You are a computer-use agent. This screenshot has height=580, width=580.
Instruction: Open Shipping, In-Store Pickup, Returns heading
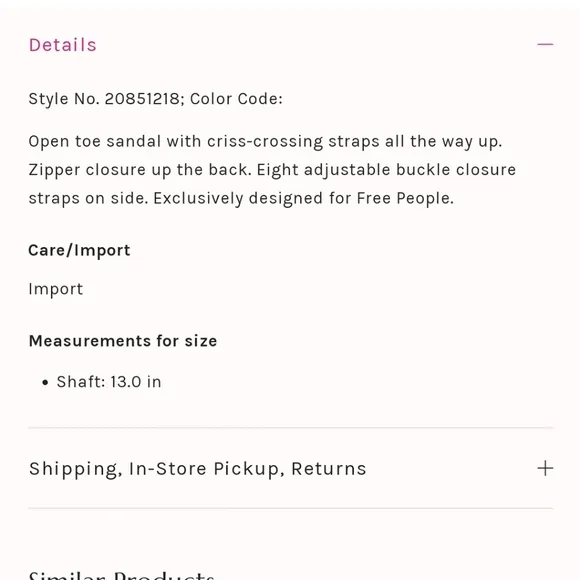(x=198, y=469)
